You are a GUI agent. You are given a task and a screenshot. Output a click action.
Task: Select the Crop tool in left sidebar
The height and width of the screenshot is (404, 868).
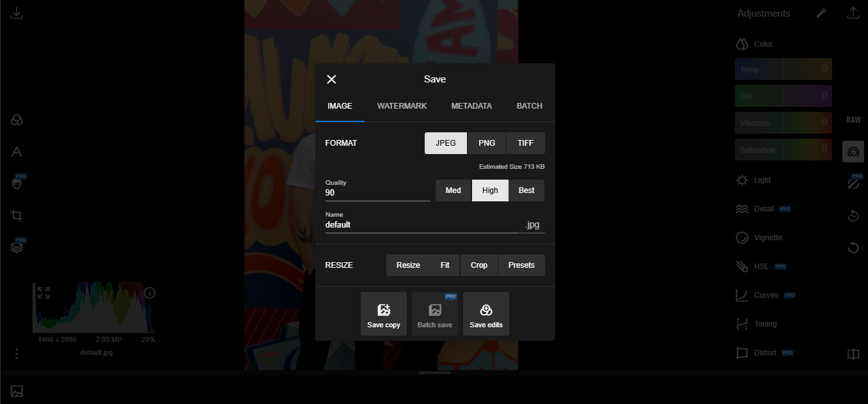click(17, 215)
